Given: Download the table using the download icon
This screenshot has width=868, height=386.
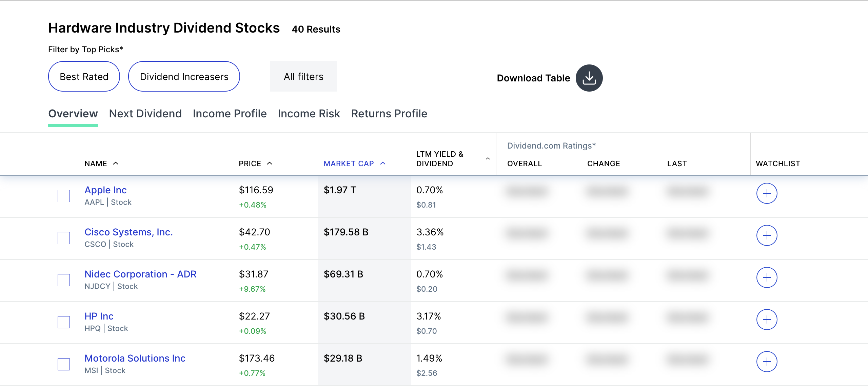Looking at the screenshot, I should click(x=589, y=78).
